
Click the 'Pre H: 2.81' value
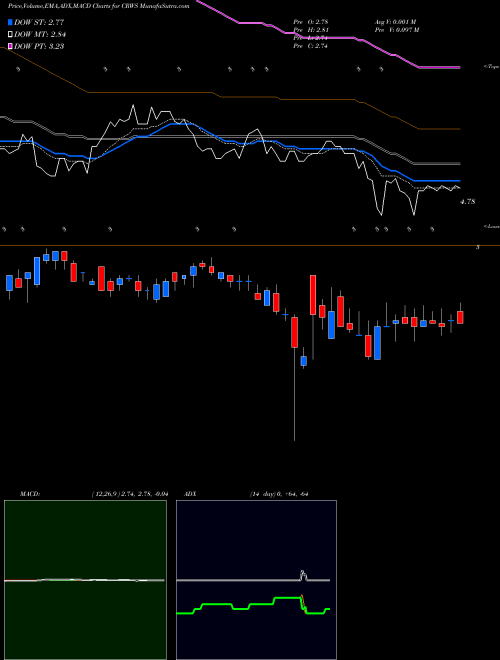(311, 30)
